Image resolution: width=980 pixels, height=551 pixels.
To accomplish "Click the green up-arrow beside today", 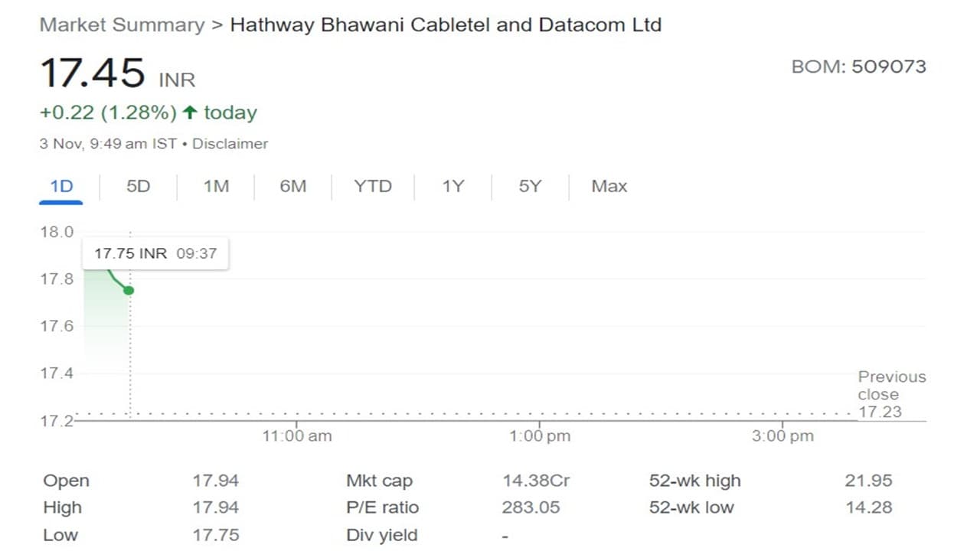I will (x=190, y=112).
